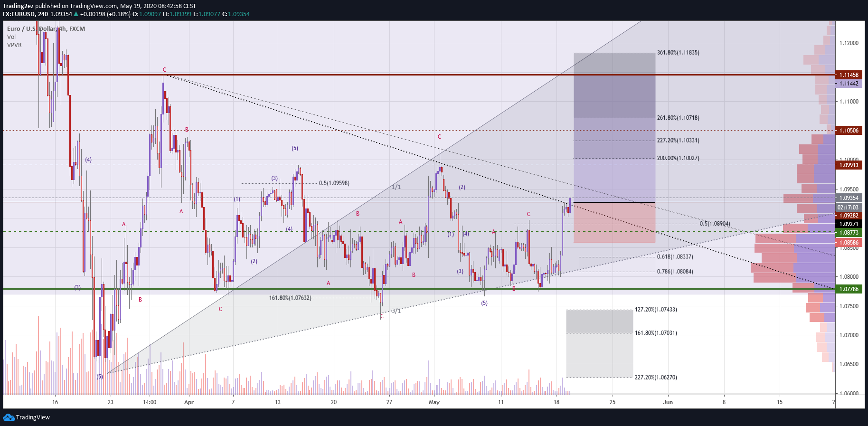Click the 02:17:03 countdown timer label
Screen dimensions: 868x426
(x=849, y=208)
